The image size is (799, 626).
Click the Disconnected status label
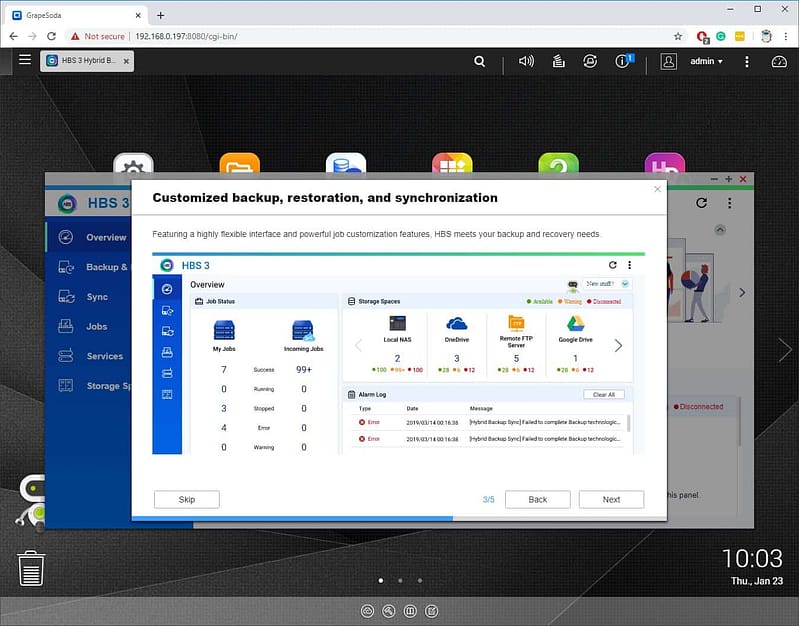pyautogui.click(x=698, y=406)
